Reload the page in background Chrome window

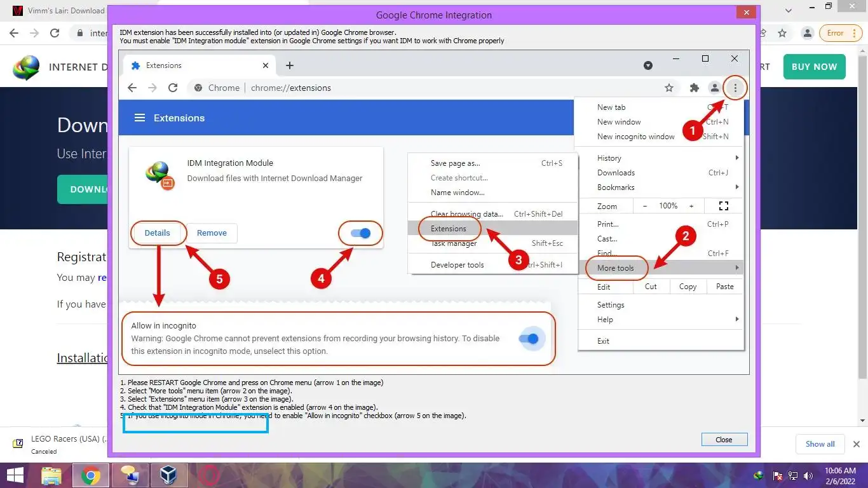click(55, 33)
